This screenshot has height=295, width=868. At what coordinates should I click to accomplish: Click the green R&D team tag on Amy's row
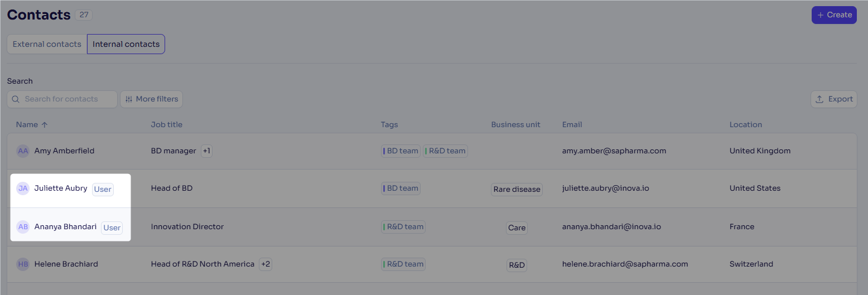pyautogui.click(x=445, y=151)
